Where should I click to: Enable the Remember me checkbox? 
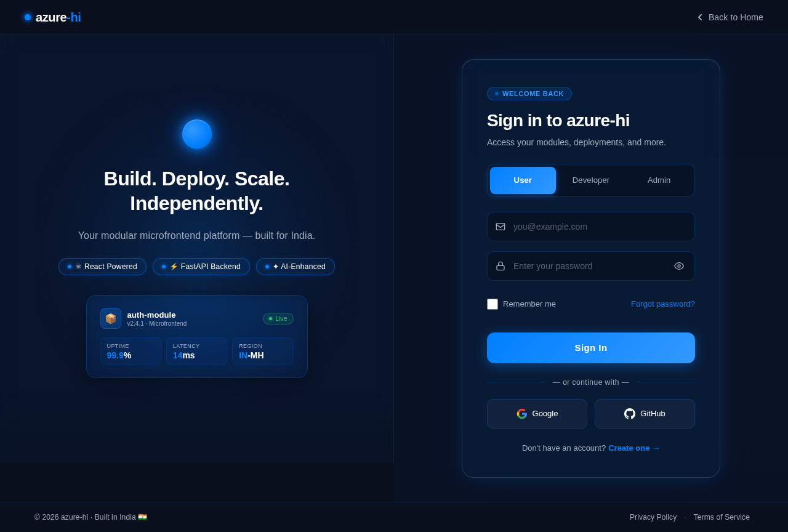click(x=492, y=304)
